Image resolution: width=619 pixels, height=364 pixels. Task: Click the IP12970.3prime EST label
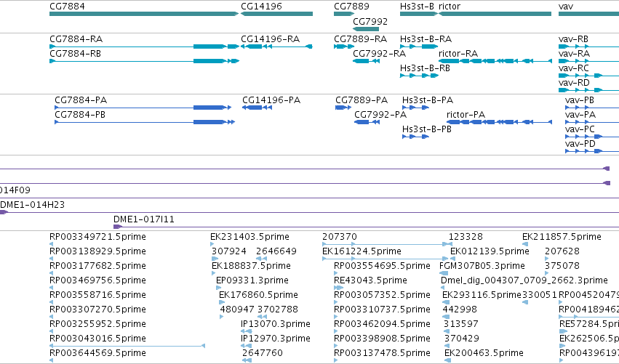click(276, 339)
